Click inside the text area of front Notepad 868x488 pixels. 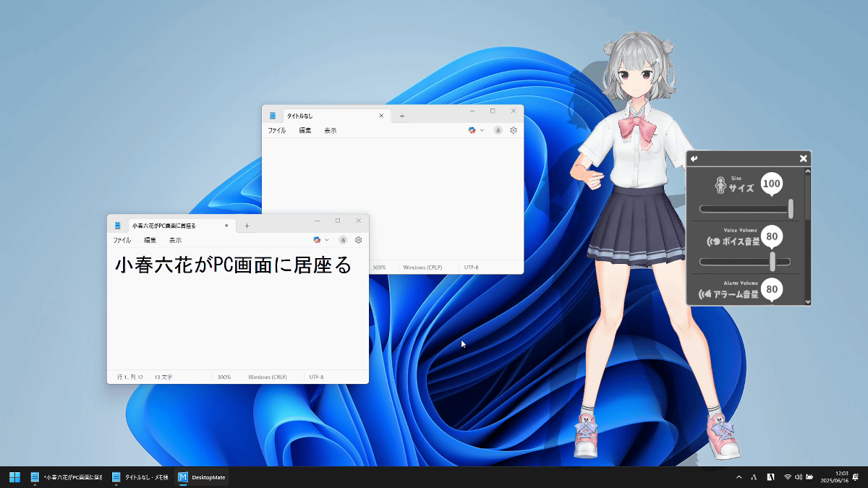238,309
